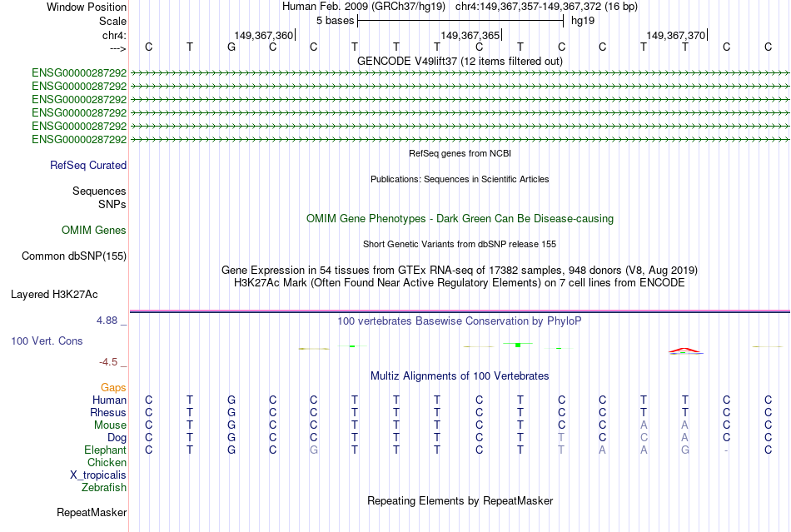791x532 pixels.
Task: Click the ---> sequence direction arrow label
Action: (117, 48)
